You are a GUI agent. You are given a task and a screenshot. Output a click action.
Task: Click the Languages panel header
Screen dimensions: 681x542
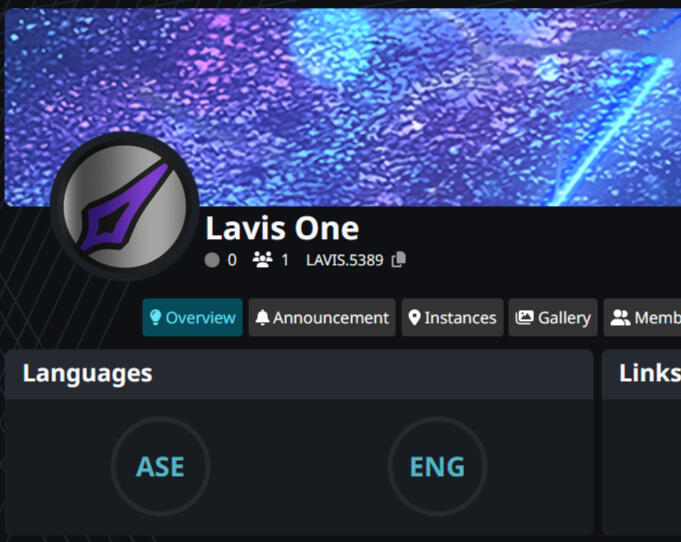[299, 374]
